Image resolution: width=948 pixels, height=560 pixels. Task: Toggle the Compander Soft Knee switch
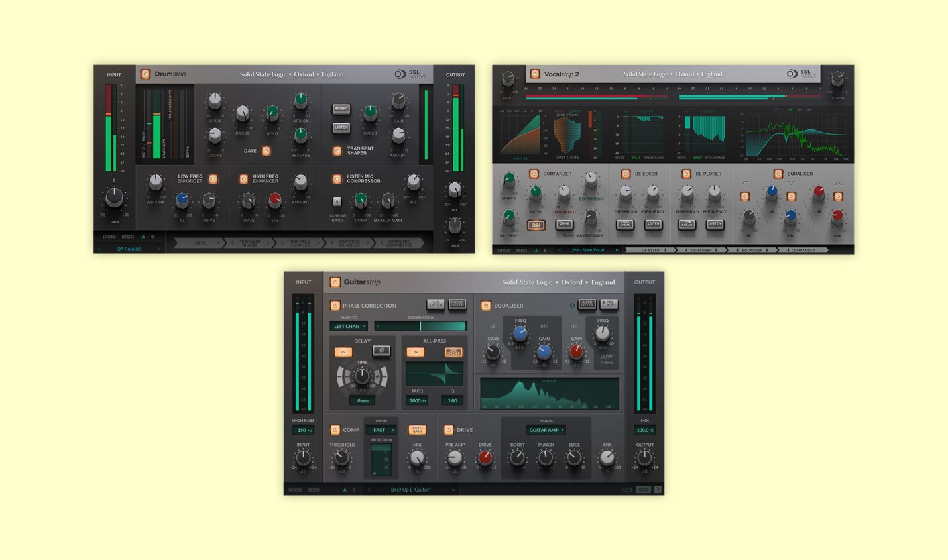click(536, 225)
